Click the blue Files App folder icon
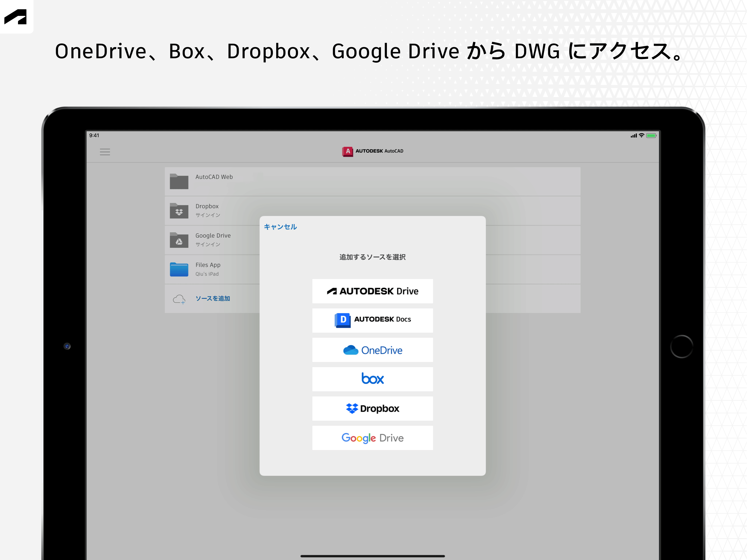The width and height of the screenshot is (747, 560). click(179, 270)
